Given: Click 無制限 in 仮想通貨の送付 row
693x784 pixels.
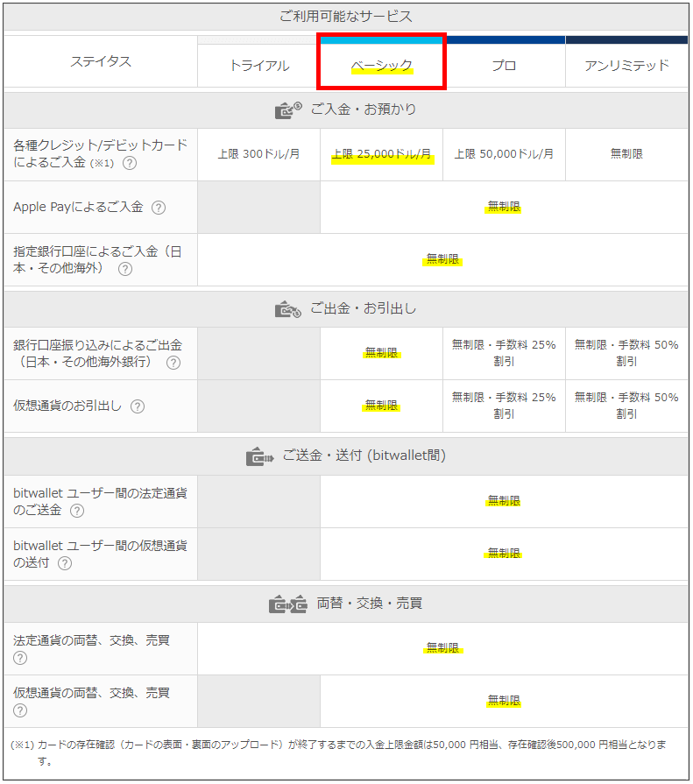Looking at the screenshot, I should pyautogui.click(x=504, y=554).
